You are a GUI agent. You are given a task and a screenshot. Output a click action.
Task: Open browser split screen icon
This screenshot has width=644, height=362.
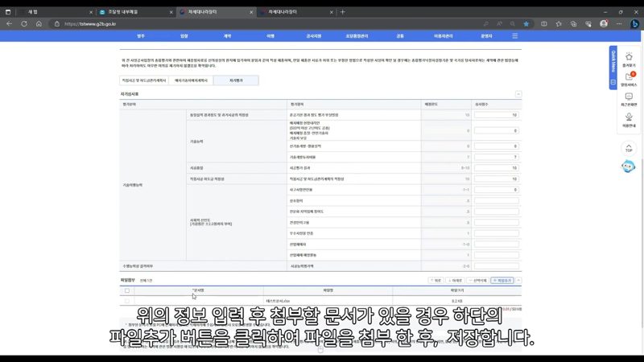(x=544, y=24)
